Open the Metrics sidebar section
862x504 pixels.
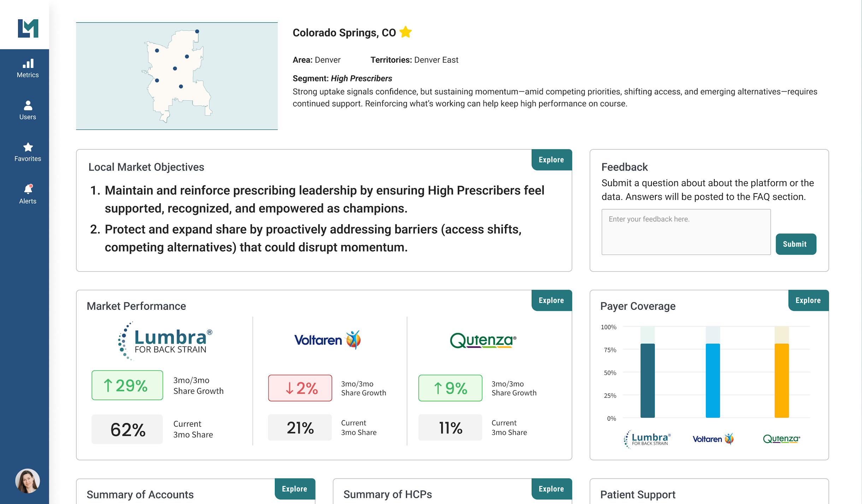(x=28, y=69)
